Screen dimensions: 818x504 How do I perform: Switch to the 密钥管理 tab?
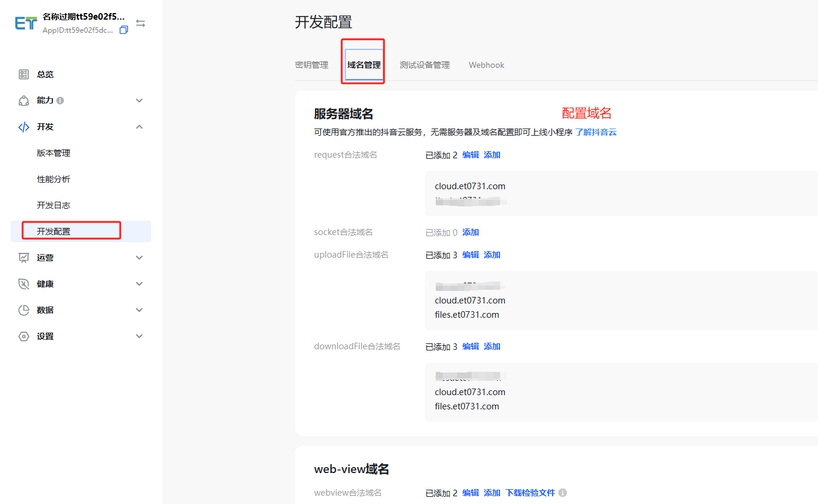311,65
